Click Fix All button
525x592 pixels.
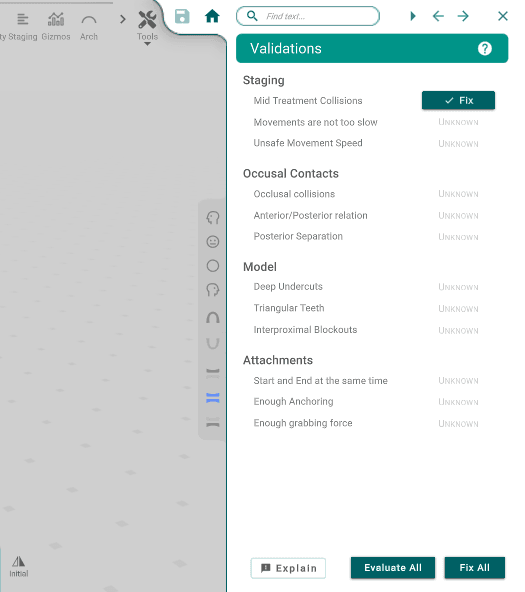coord(474,568)
